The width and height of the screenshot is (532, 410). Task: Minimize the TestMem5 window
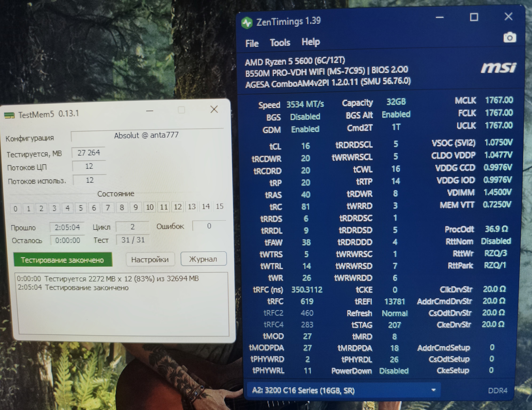point(150,111)
